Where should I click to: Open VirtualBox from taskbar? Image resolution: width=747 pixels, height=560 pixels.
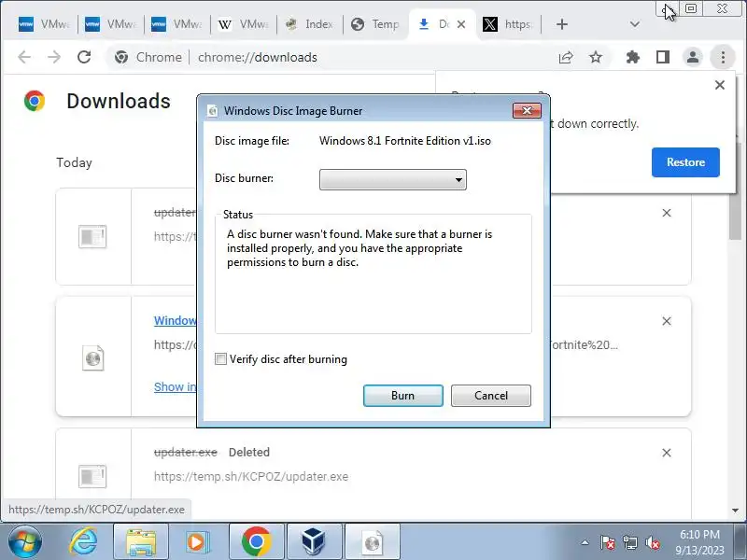(314, 542)
